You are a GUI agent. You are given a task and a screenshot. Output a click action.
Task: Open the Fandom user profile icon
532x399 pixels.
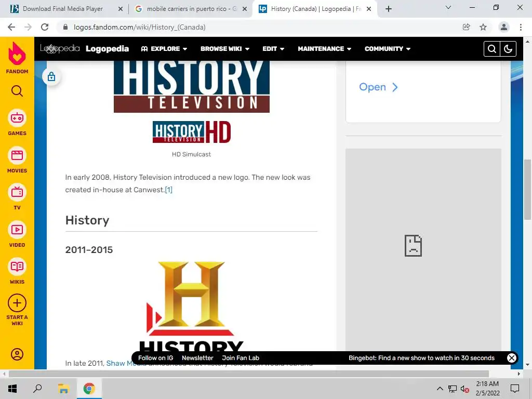[17, 354]
